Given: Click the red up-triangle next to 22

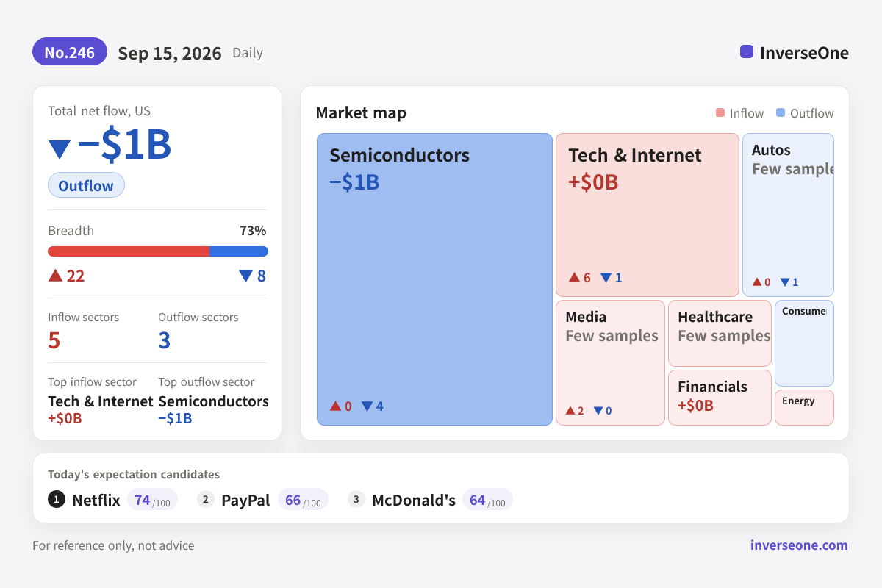Looking at the screenshot, I should pos(55,276).
